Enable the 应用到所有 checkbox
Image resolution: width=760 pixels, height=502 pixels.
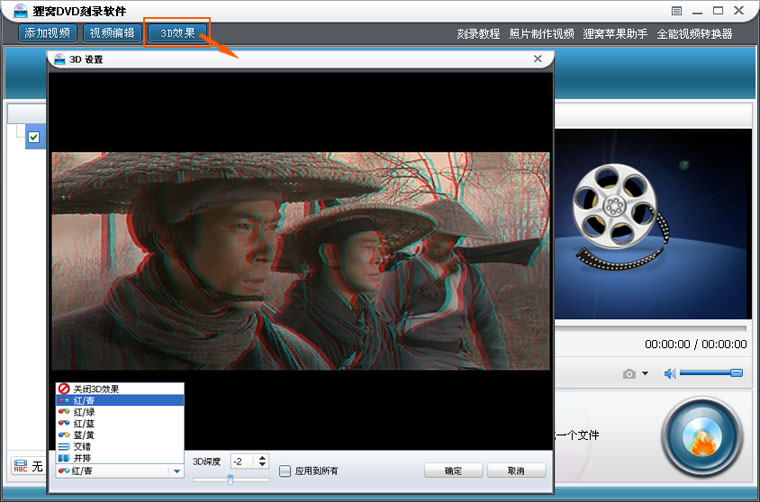285,471
